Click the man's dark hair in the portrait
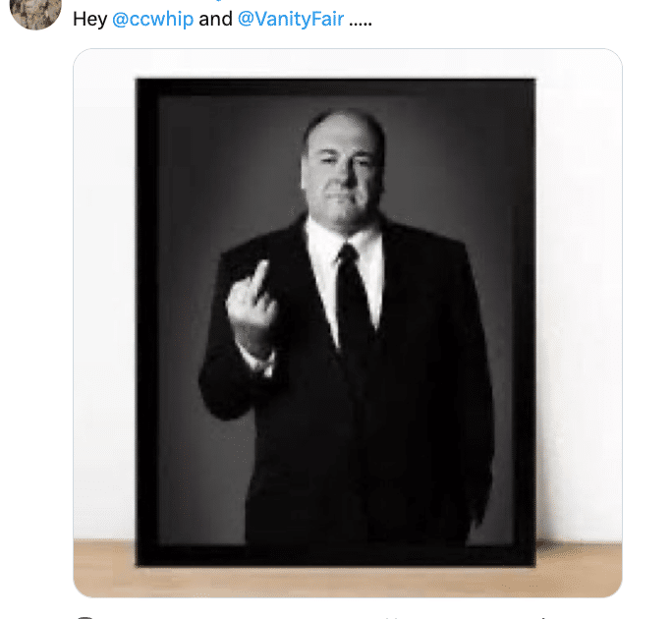Viewport: 672px width, 619px height. coord(344,122)
